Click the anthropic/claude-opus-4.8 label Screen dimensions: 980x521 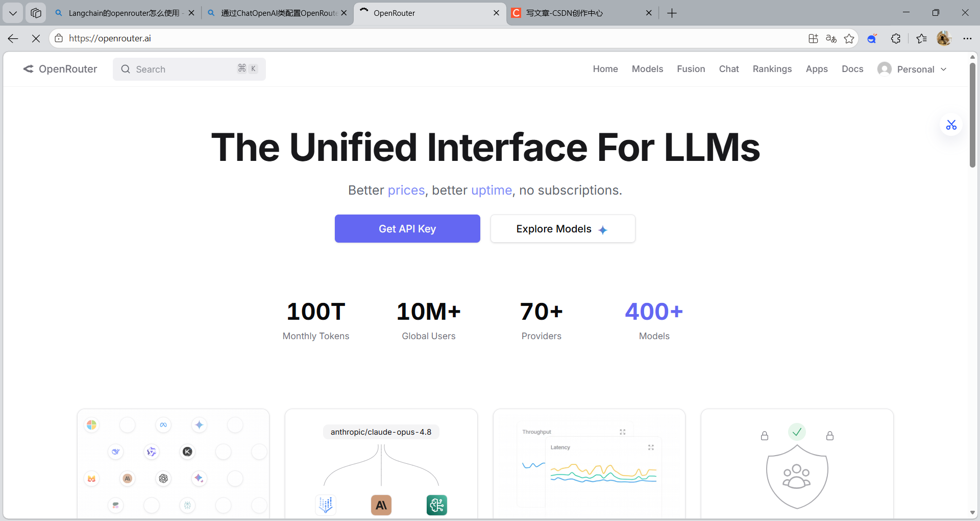381,432
